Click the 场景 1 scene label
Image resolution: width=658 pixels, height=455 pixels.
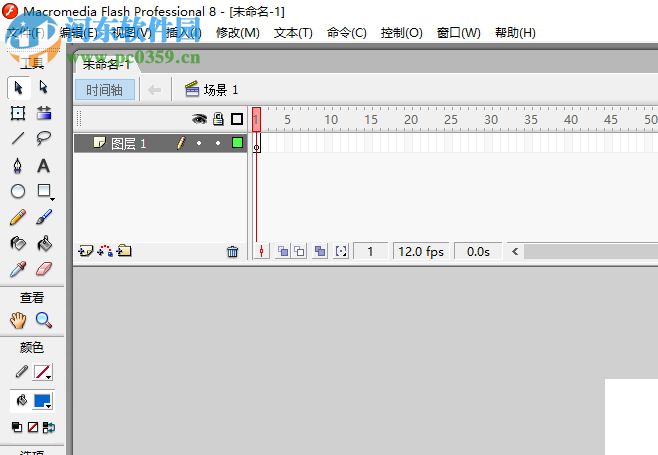(212, 89)
